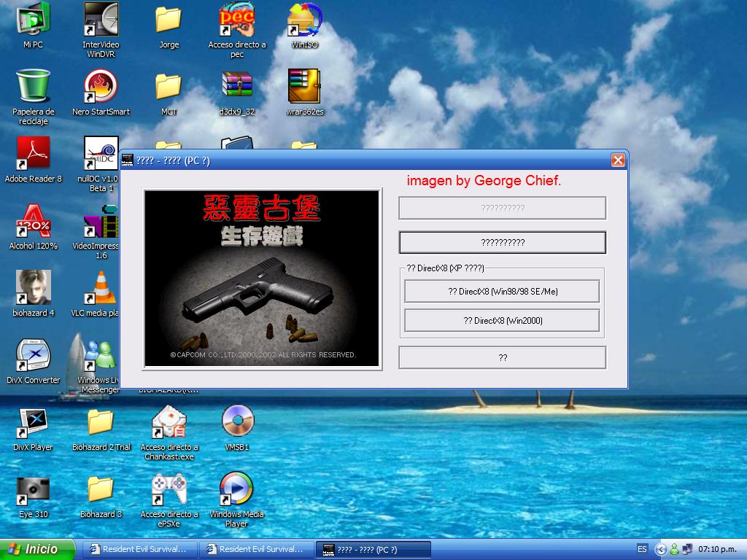Viewport: 747px width, 560px height.
Task: Select the d3dx9_32 archive icon
Action: pyautogui.click(x=236, y=87)
